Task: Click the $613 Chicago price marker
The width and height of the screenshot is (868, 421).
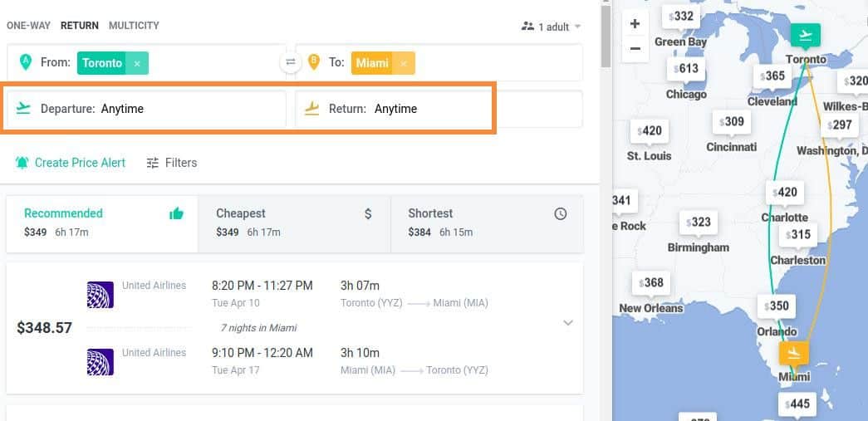Action: tap(686, 69)
